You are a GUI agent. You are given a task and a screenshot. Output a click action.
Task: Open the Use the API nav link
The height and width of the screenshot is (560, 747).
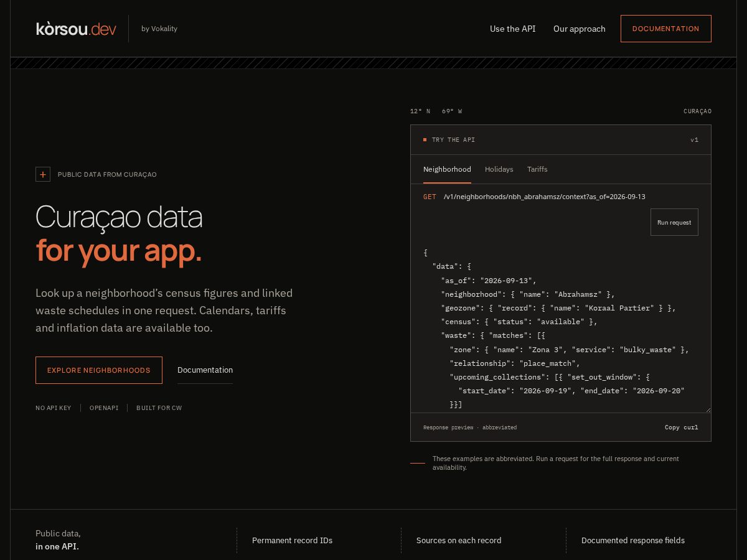[512, 29]
